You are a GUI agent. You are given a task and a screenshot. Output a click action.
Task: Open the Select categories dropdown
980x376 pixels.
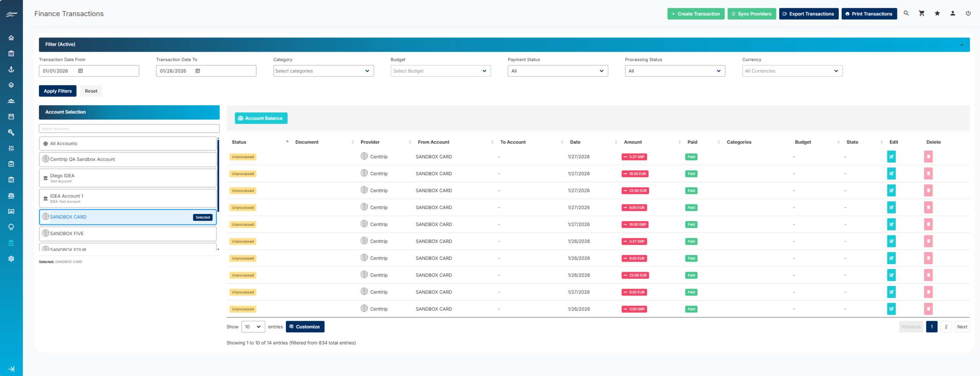[x=323, y=71]
